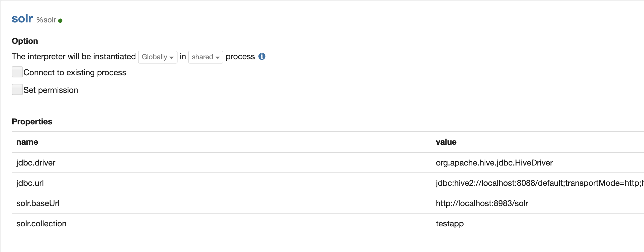Click the jdbc:hive2 URL value
The width and height of the screenshot is (644, 252).
(x=538, y=183)
